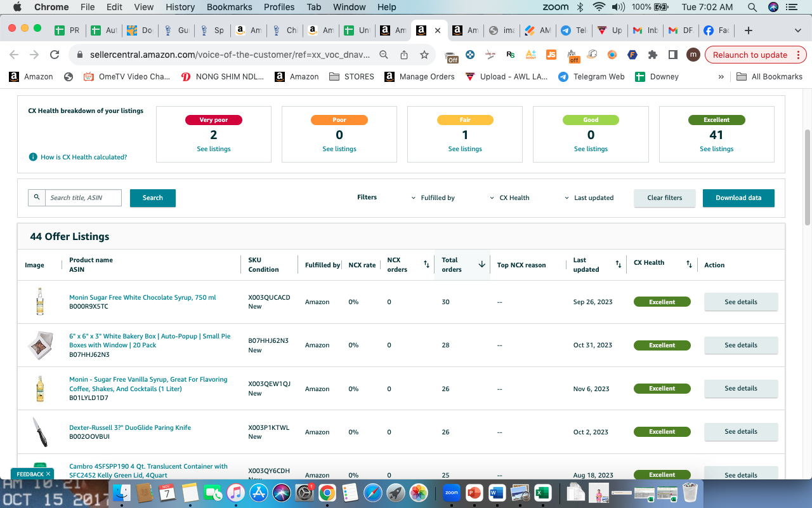Open the Profiles menu in menu bar
The width and height of the screenshot is (812, 508).
click(279, 7)
